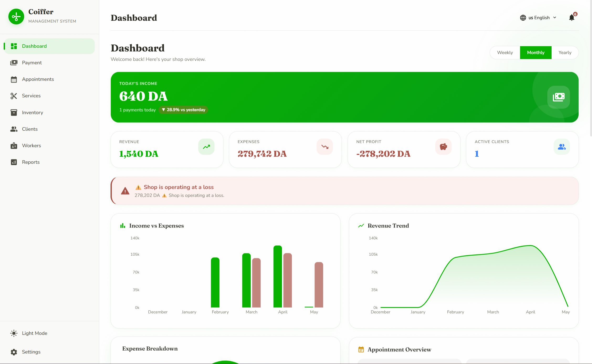592x364 pixels.
Task: Open Settings from the sidebar bottom
Action: pos(49,352)
